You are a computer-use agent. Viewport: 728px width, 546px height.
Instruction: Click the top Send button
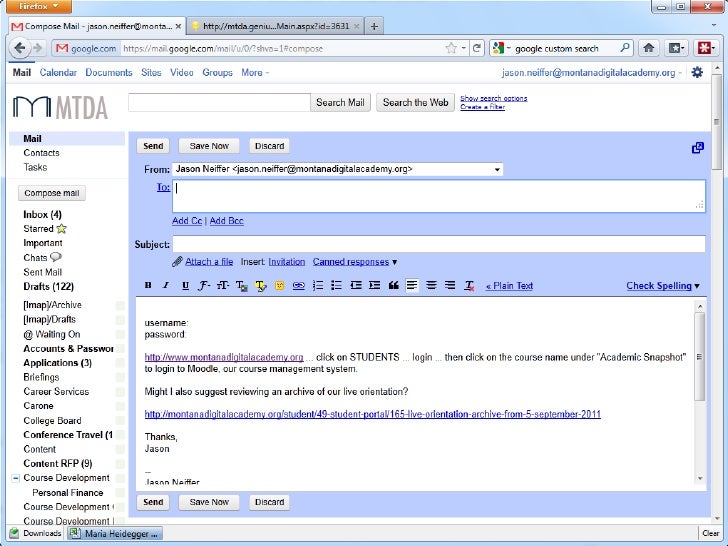point(153,146)
